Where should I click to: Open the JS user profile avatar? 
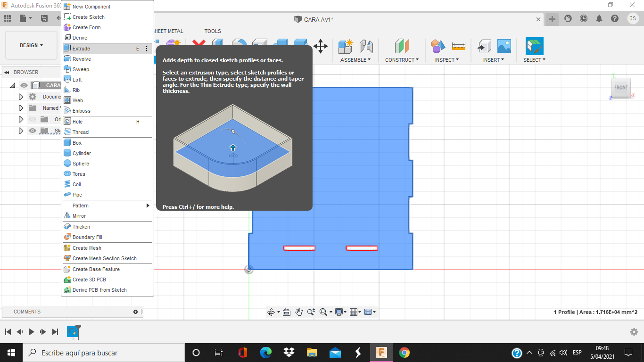pos(633,18)
